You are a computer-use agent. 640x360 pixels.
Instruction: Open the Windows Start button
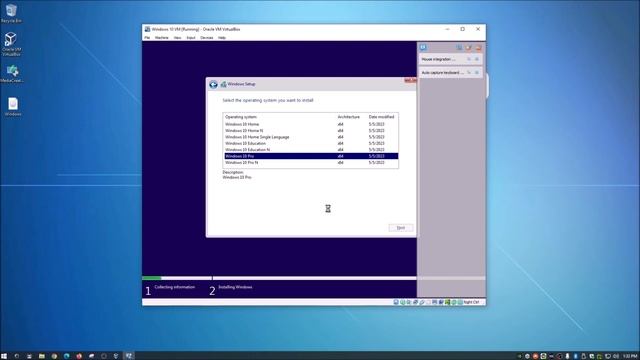pyautogui.click(x=4, y=356)
